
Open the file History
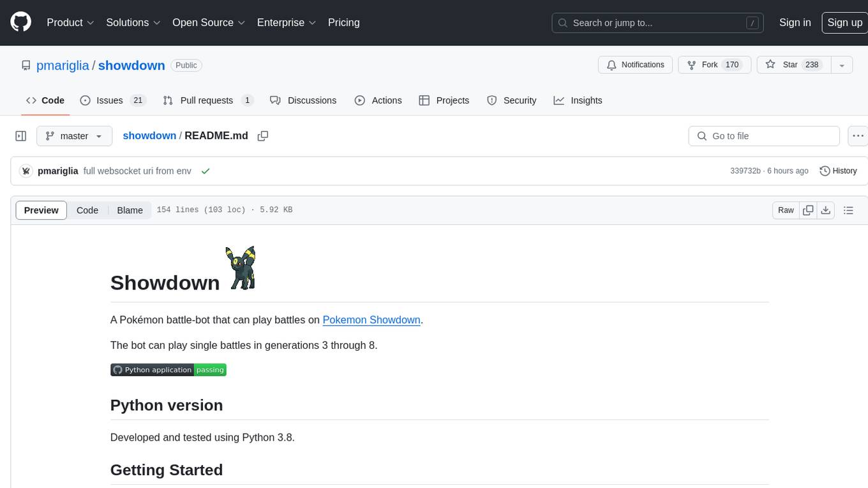tap(838, 171)
